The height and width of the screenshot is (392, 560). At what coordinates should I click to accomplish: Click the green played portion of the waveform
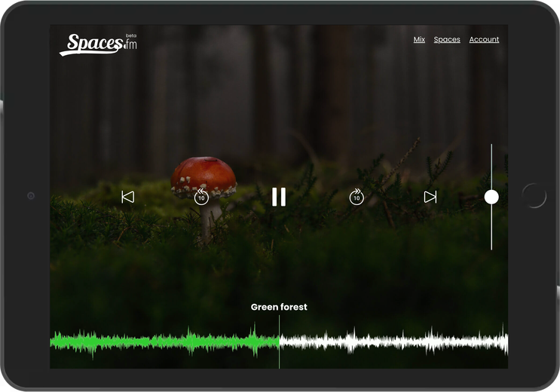click(164, 341)
